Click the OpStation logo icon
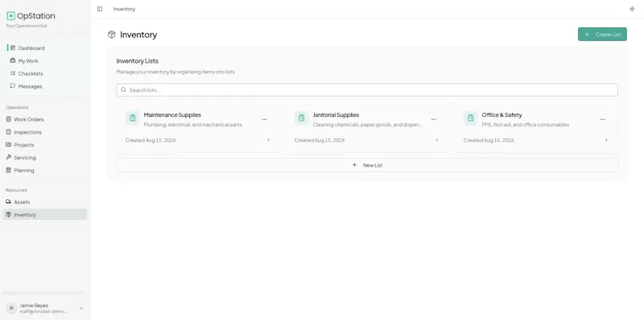This screenshot has height=320, width=644. tap(11, 16)
